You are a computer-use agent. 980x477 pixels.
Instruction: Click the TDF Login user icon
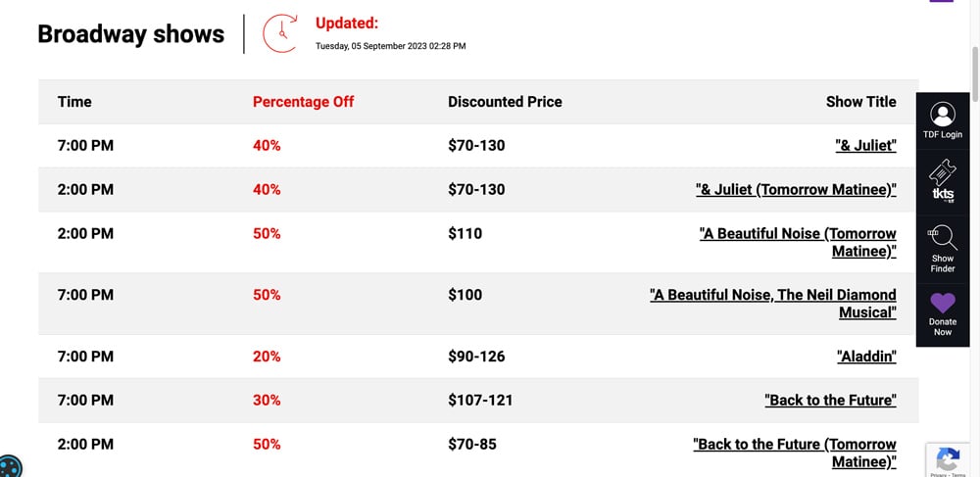pos(943,115)
